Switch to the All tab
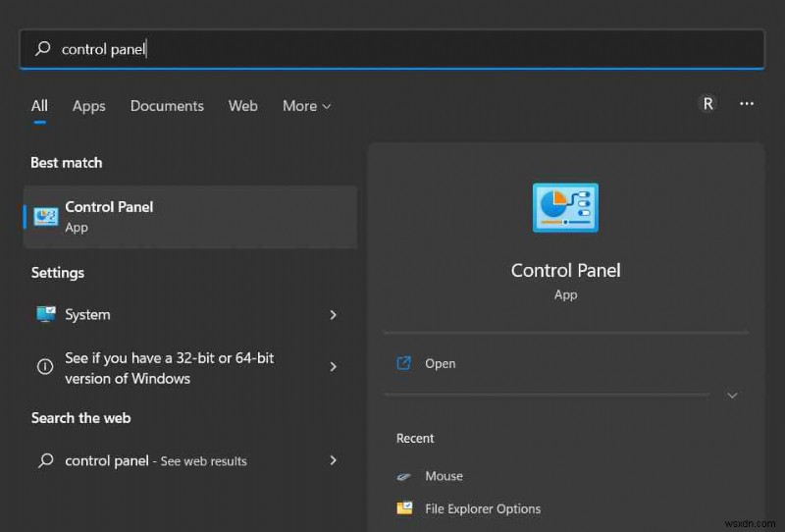Viewport: 785px width, 532px height. (x=39, y=106)
